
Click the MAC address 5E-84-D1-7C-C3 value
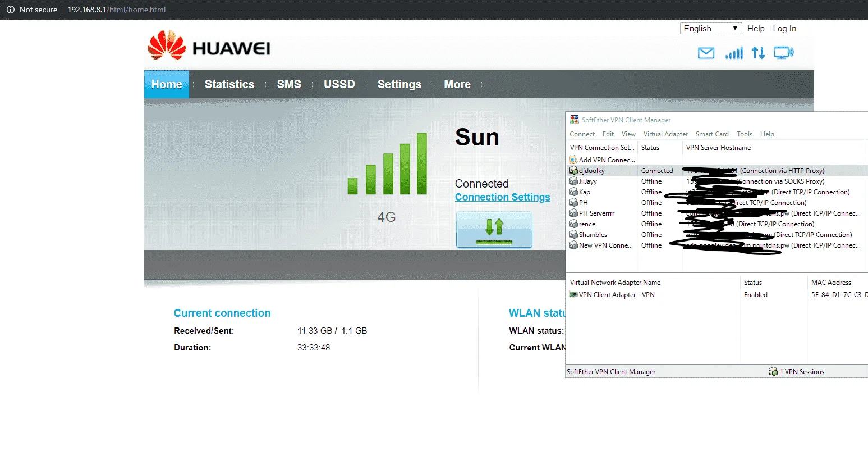click(x=839, y=295)
